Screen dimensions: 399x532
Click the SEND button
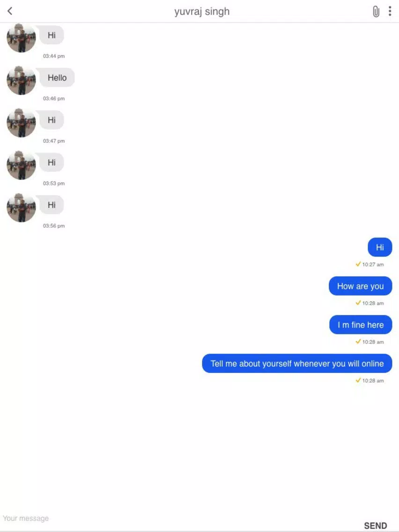(x=375, y=525)
